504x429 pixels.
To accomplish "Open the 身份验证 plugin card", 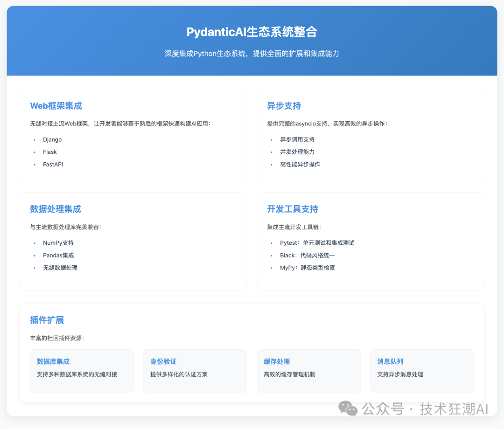I will click(195, 371).
